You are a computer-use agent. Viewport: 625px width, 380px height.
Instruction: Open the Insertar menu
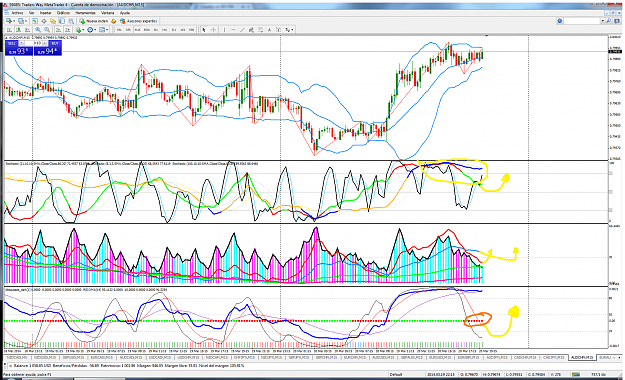click(45, 13)
